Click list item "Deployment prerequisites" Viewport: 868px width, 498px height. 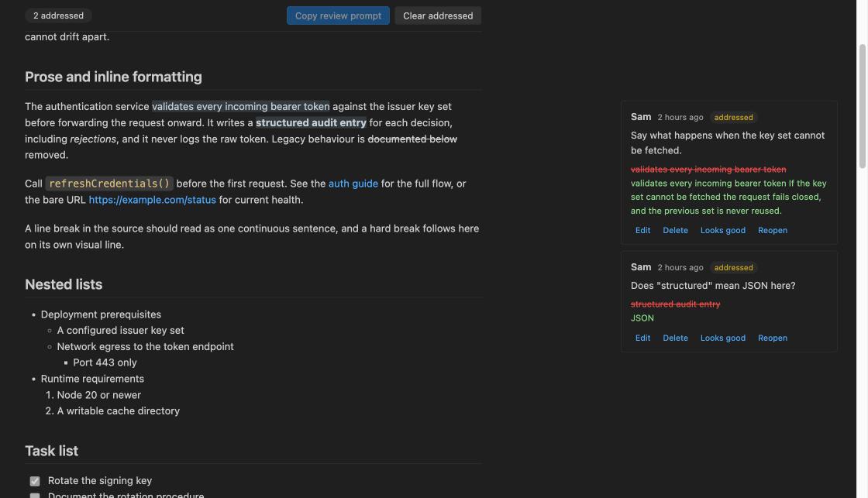pyautogui.click(x=101, y=314)
